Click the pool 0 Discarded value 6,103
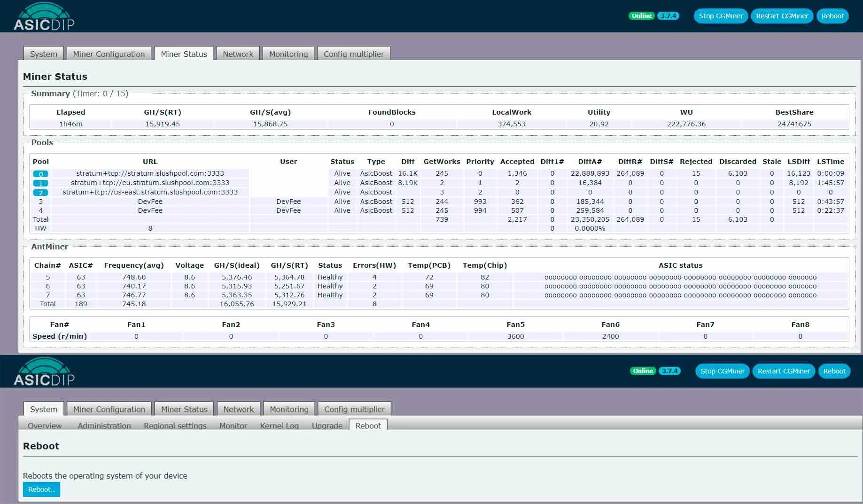The image size is (863, 504). (738, 173)
